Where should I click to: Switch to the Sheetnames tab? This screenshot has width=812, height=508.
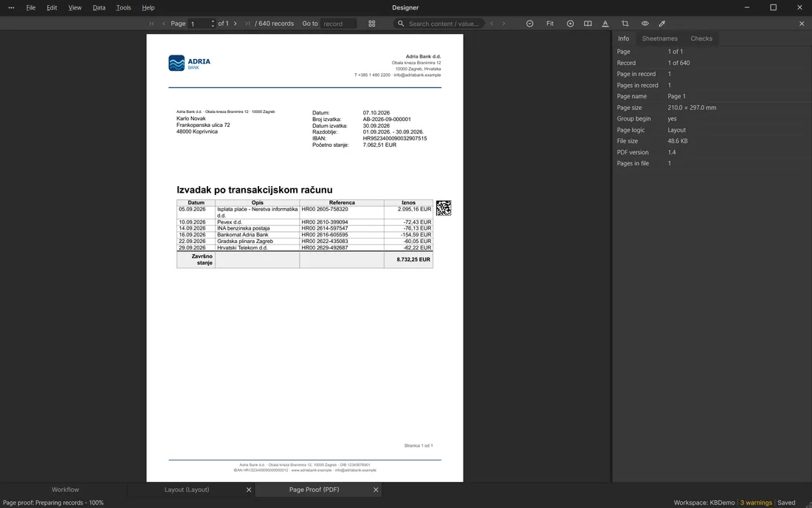tap(660, 38)
